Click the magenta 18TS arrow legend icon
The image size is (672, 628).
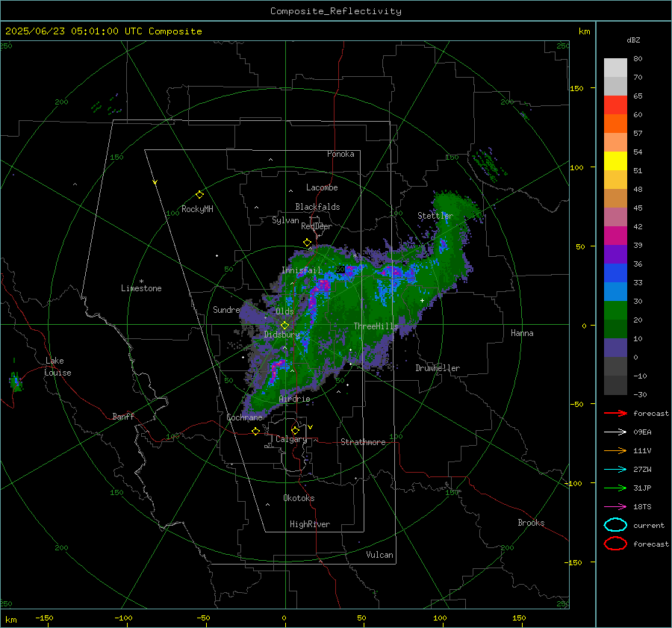(x=615, y=507)
